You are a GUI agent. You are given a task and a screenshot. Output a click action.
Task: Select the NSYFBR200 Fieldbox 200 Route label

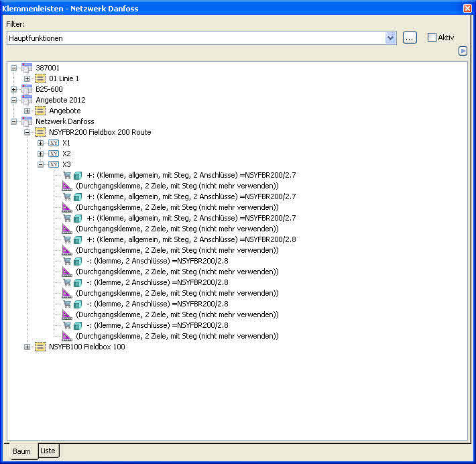100,132
